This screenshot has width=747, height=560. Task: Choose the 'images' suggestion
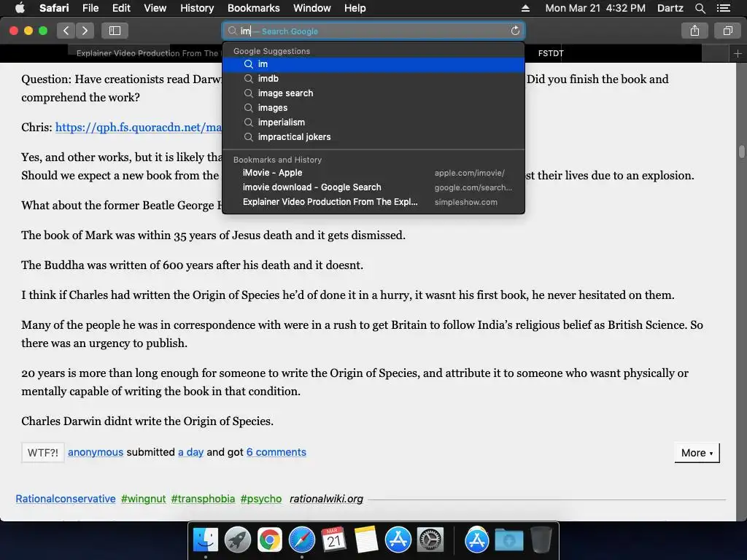point(373,108)
